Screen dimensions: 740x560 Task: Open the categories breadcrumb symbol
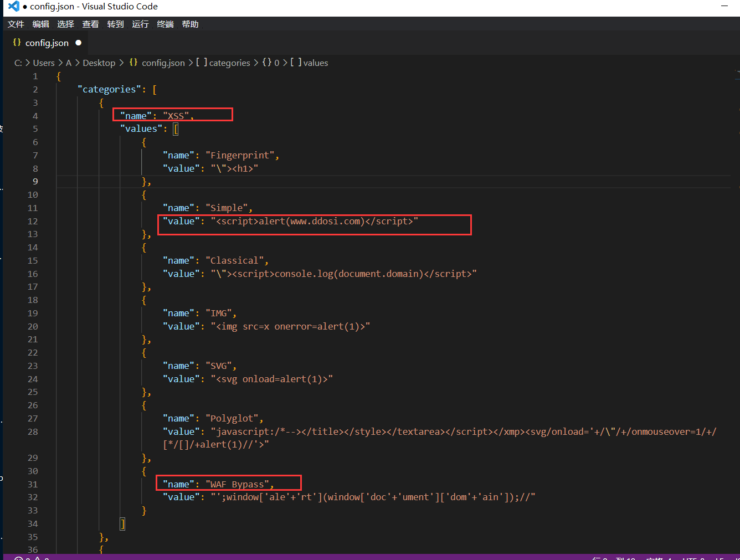click(x=223, y=63)
